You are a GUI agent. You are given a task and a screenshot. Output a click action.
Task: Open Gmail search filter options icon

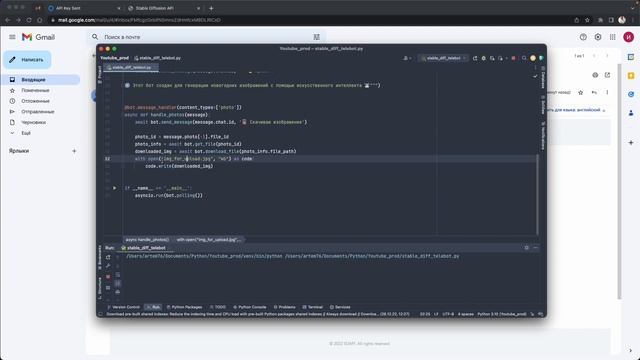pyautogui.click(x=316, y=37)
